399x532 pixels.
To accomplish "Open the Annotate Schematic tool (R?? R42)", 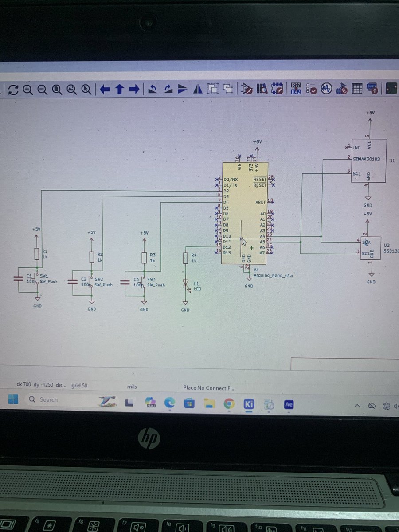I will tap(296, 88).
